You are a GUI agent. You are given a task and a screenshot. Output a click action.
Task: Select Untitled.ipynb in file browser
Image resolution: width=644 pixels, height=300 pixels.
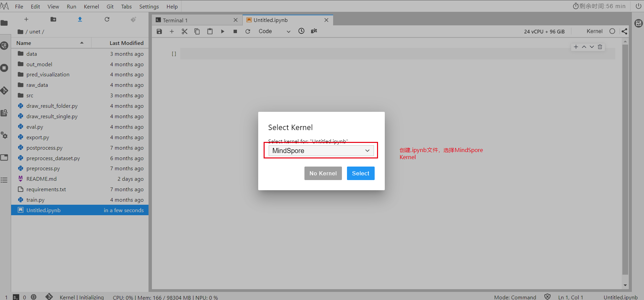(80, 210)
